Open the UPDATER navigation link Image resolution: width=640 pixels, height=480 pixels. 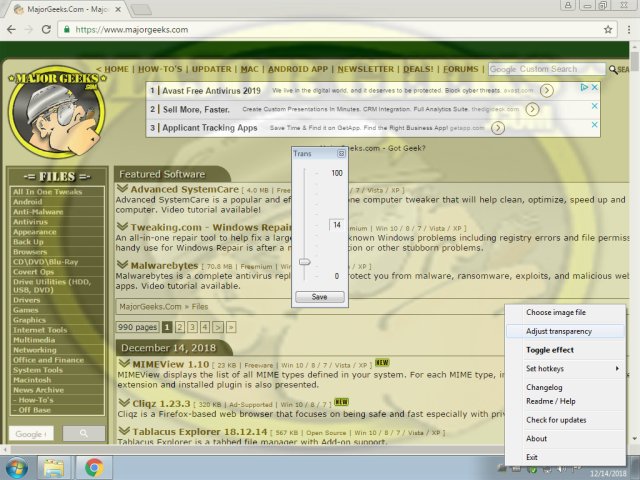tap(211, 69)
